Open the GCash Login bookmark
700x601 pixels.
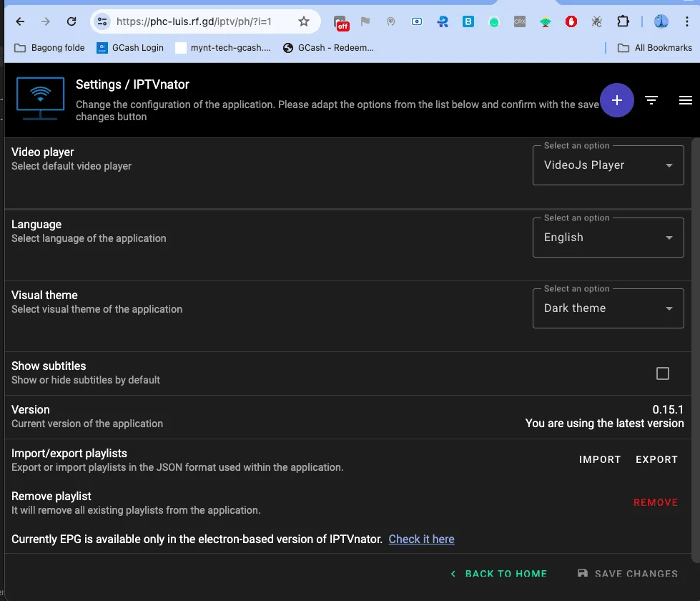click(130, 48)
